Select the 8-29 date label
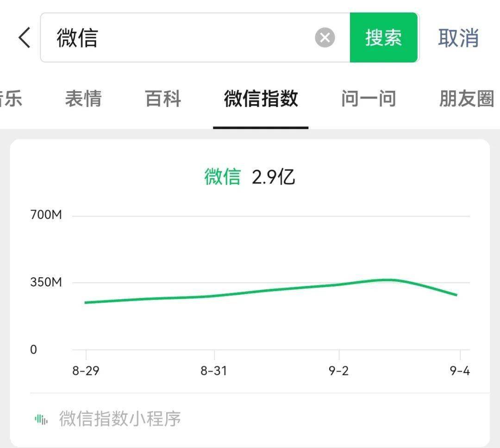Viewport: 500px width, 448px height. [86, 371]
